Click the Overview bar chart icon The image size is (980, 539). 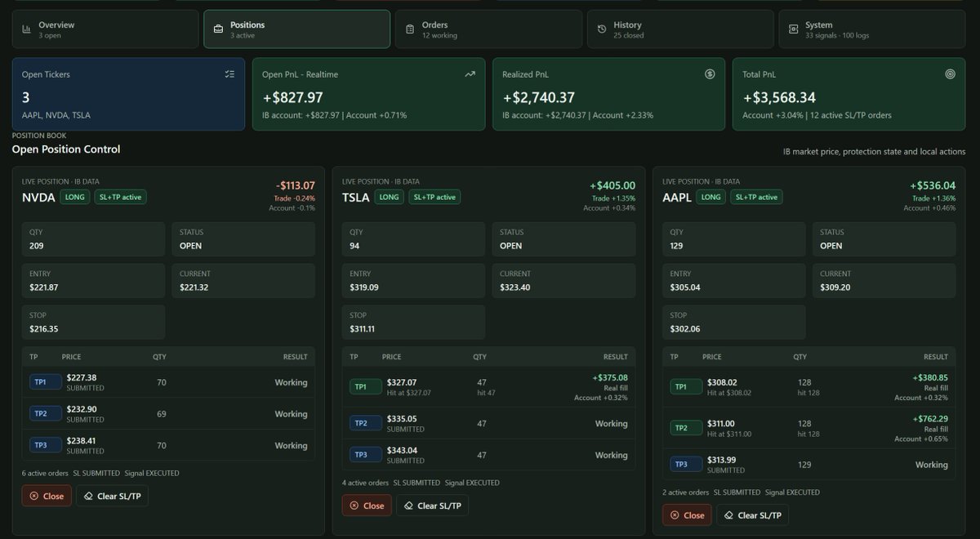(x=26, y=29)
